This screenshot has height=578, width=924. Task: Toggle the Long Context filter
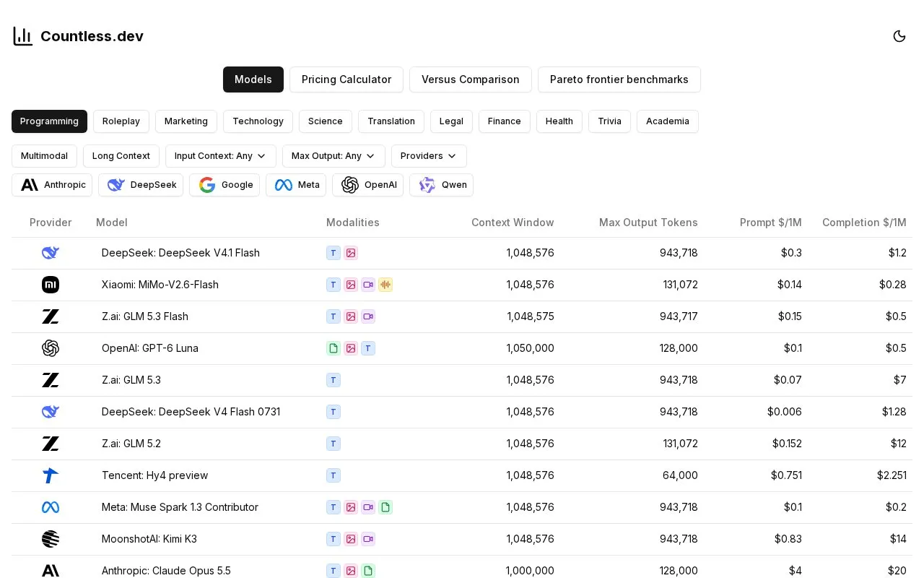pos(121,156)
